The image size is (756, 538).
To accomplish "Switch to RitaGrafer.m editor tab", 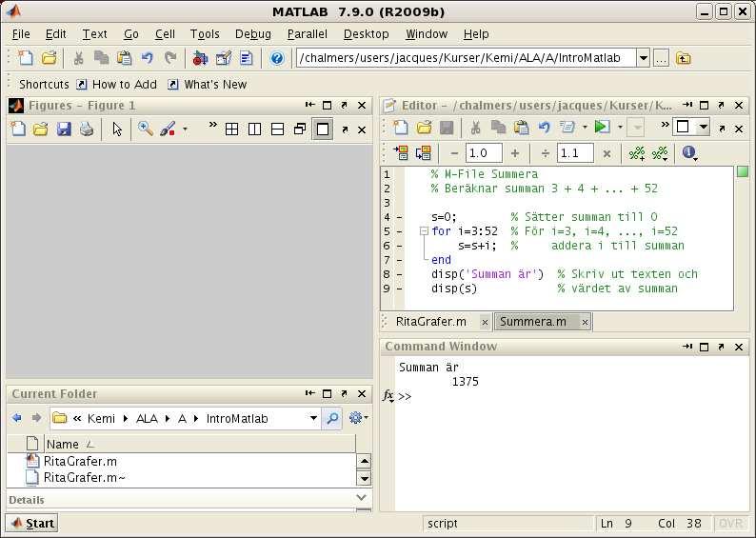I will [x=431, y=322].
